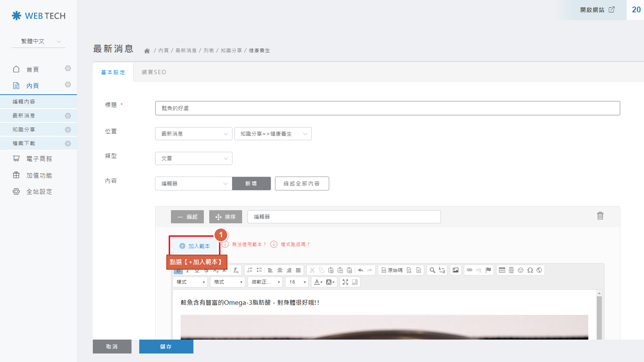644x362 pixels.
Task: Open 知識分享 in the sidebar menu
Action: 24,129
